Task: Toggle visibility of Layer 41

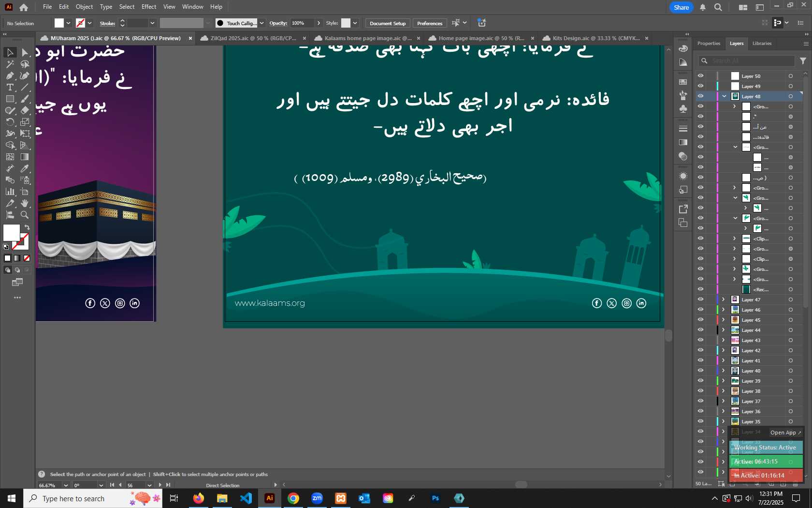Action: (700, 360)
